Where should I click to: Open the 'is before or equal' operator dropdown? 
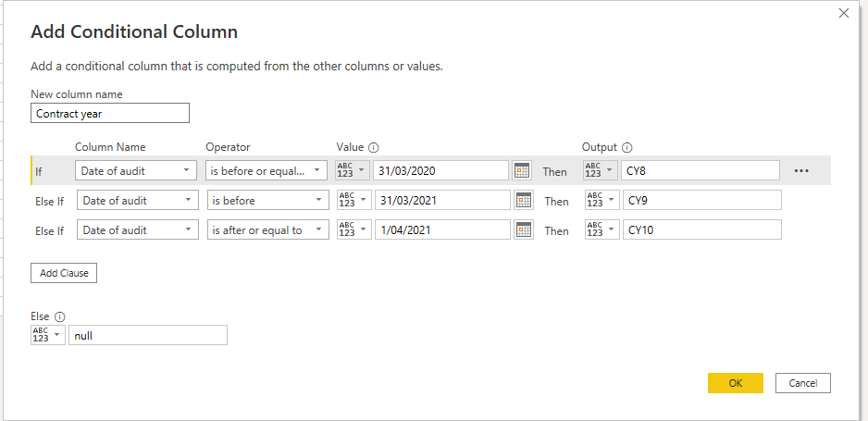267,171
